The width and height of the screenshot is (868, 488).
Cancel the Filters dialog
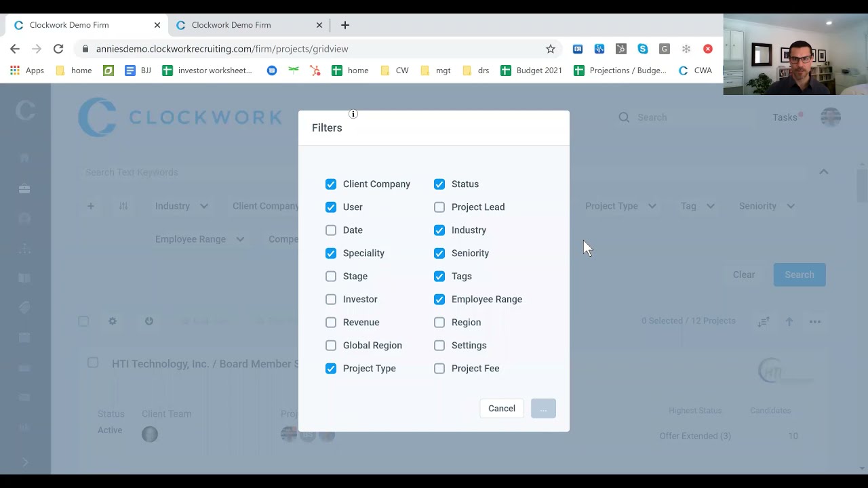tap(502, 409)
